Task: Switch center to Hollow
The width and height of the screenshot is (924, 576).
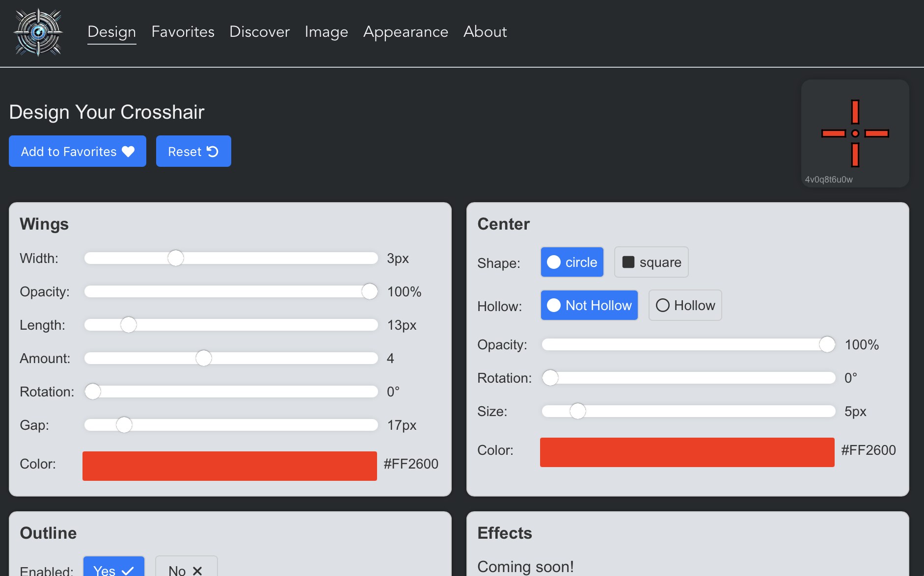Action: coord(685,305)
